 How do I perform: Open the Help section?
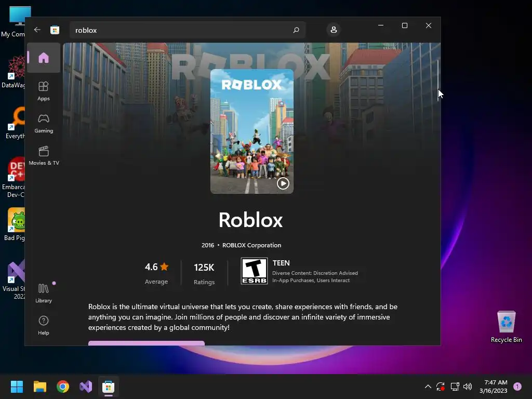point(44,325)
